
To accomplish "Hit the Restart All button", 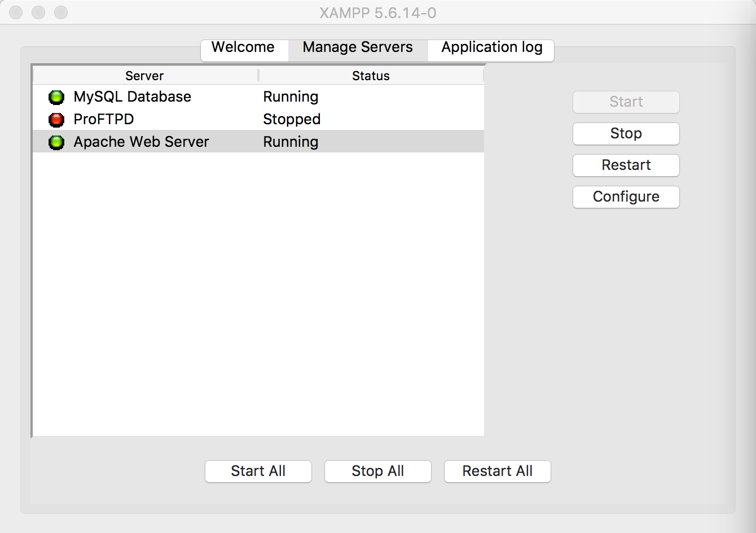I will 497,471.
